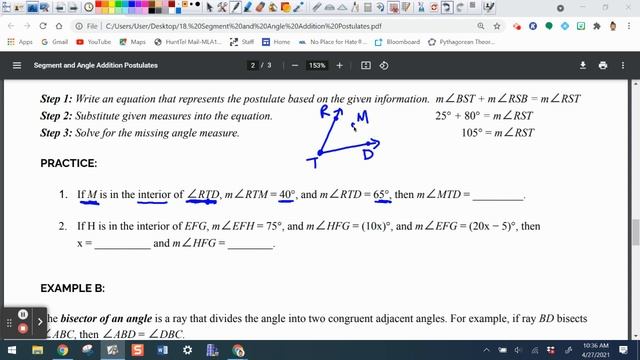This screenshot has height=360, width=640.
Task: Select the pen drawing tool
Action: coord(236,7)
